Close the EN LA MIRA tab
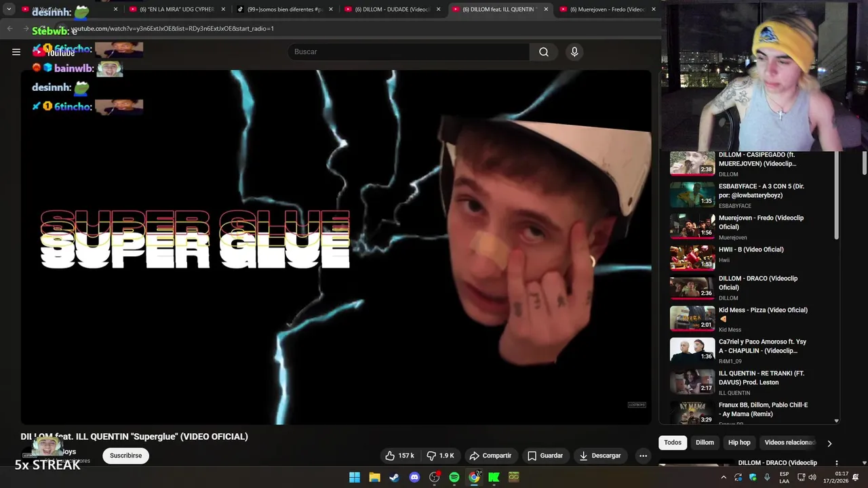868x488 pixels. [x=223, y=9]
